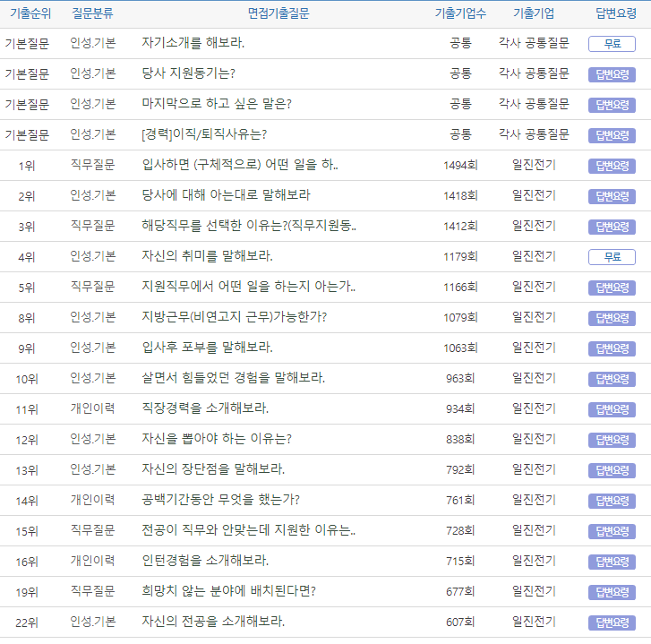Select the question 인턴경험을 소개해보라
Viewport: 651px width, 644px height.
(x=205, y=561)
